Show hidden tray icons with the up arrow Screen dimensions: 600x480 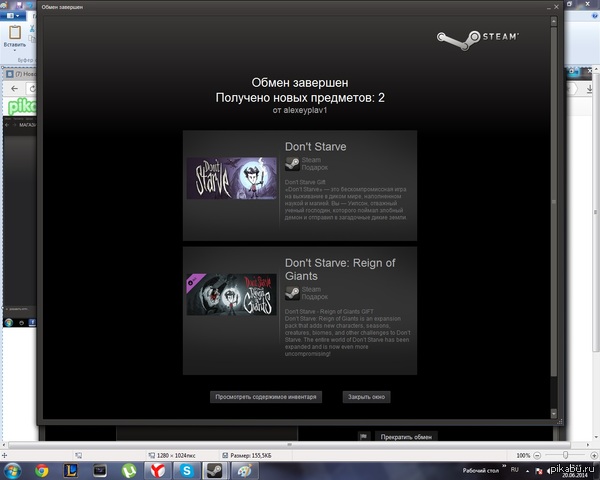point(528,471)
